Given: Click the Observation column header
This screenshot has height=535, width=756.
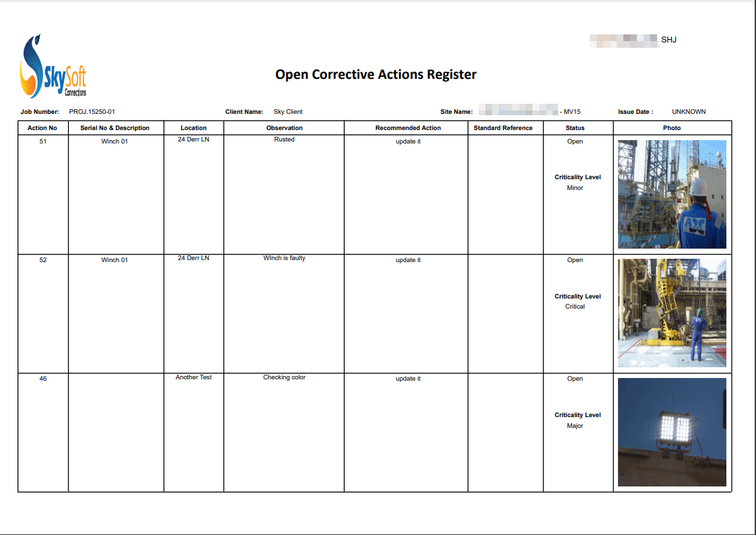Looking at the screenshot, I should [283, 127].
